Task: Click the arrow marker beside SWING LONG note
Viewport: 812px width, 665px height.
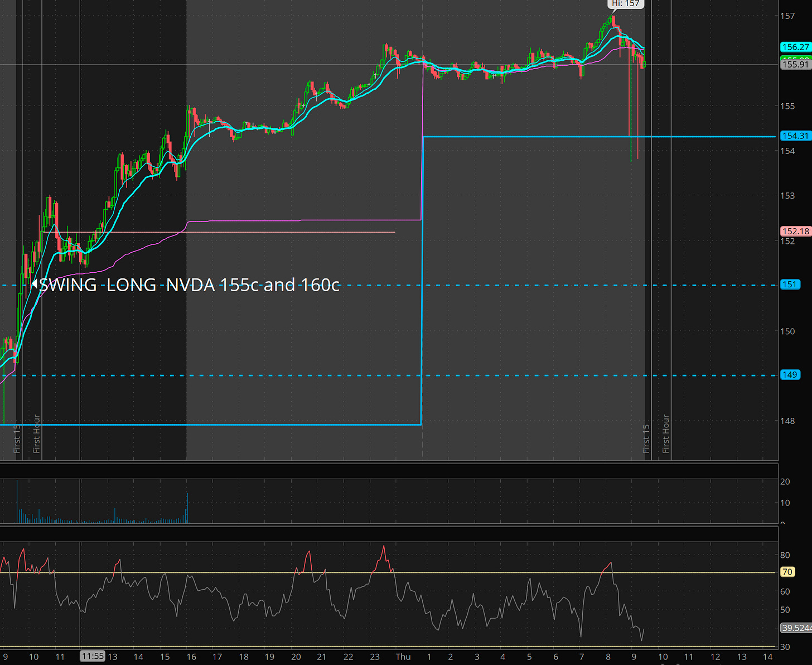Action: click(x=35, y=285)
